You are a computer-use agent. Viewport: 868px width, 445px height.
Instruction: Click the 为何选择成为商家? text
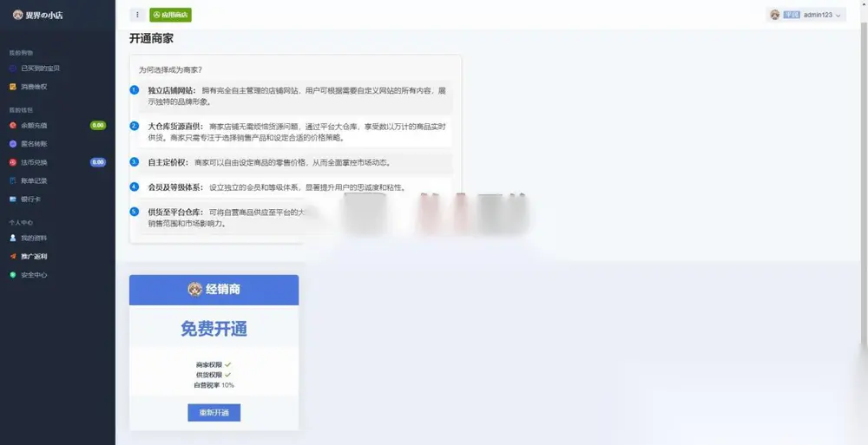[170, 70]
